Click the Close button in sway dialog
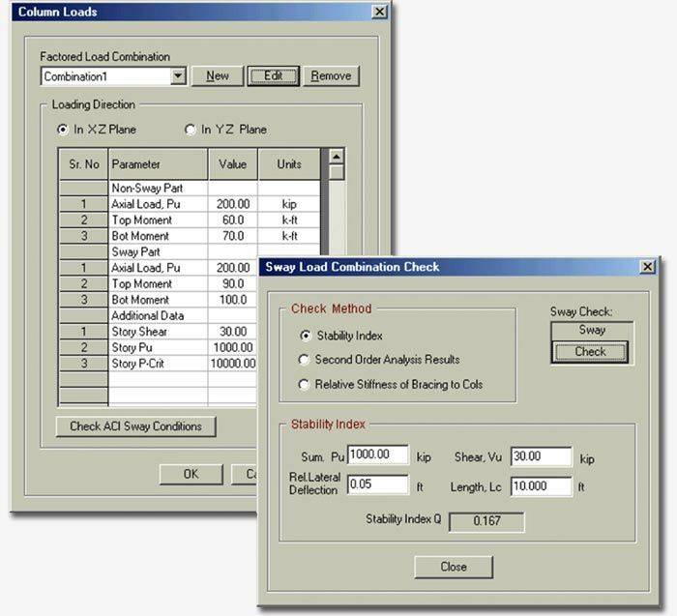 (x=453, y=567)
